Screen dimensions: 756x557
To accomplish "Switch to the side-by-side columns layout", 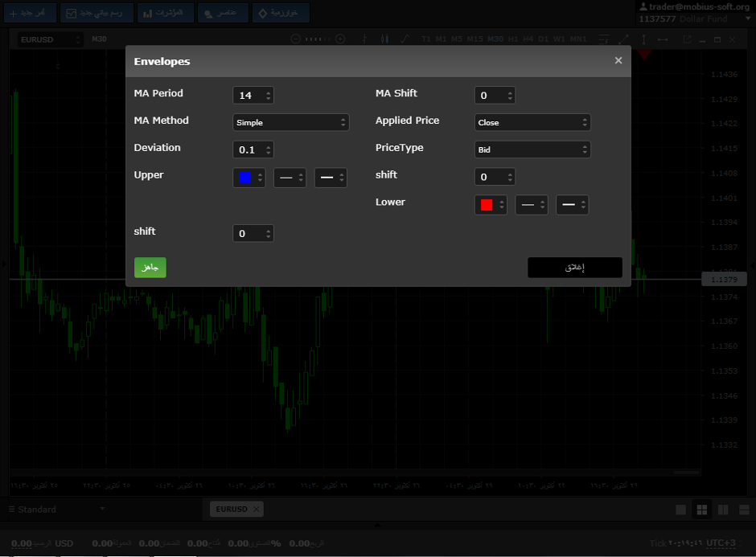I will (723, 510).
